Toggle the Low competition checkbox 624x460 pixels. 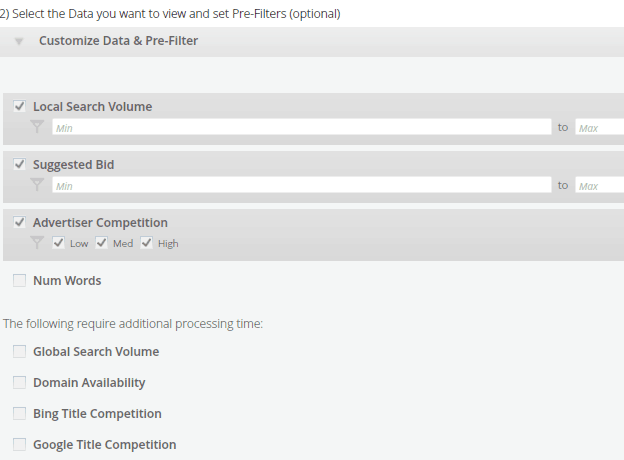click(58, 243)
